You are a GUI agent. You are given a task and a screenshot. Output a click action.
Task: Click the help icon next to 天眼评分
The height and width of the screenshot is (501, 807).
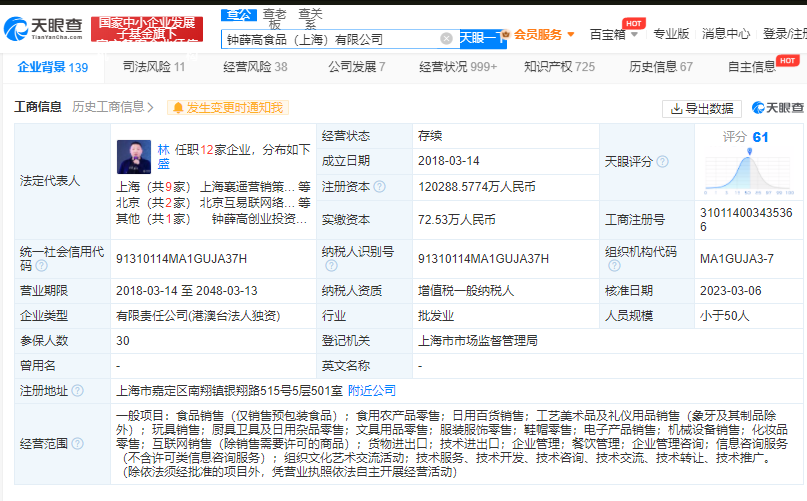click(663, 162)
